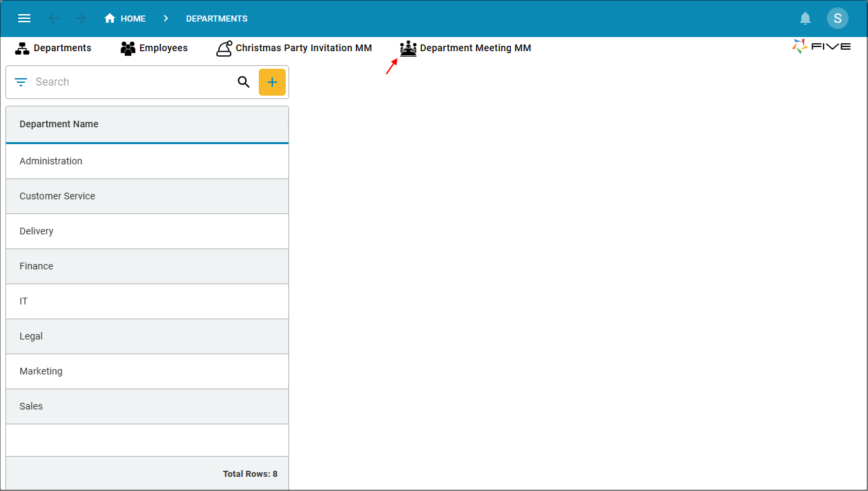The image size is (868, 491).
Task: Add a new department with plus button
Action: click(272, 82)
